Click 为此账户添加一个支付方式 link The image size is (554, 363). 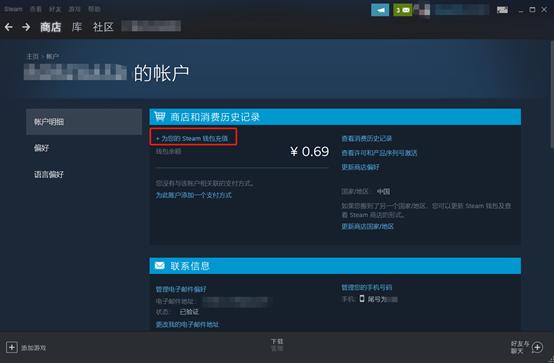(194, 195)
